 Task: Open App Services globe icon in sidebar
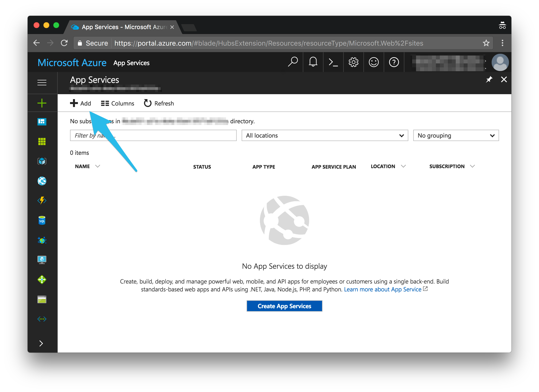(42, 181)
